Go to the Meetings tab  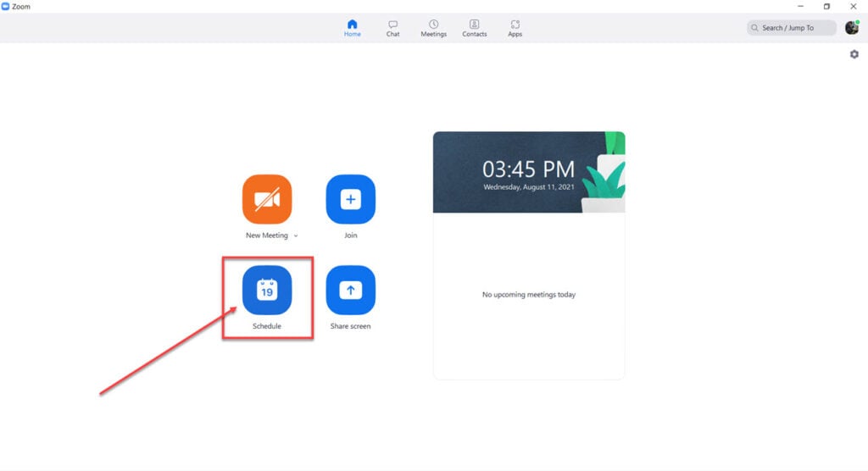(x=433, y=28)
